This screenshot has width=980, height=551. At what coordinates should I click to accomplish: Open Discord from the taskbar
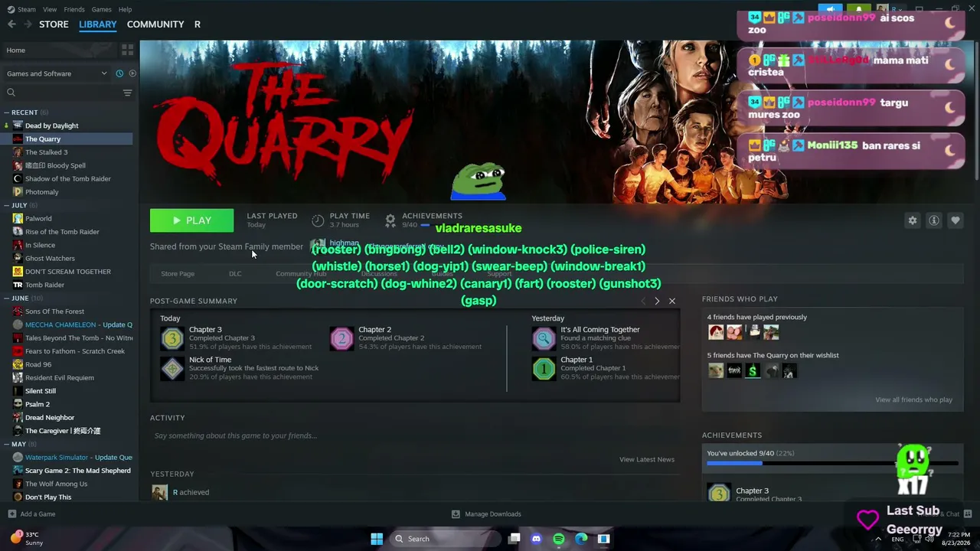tap(536, 539)
